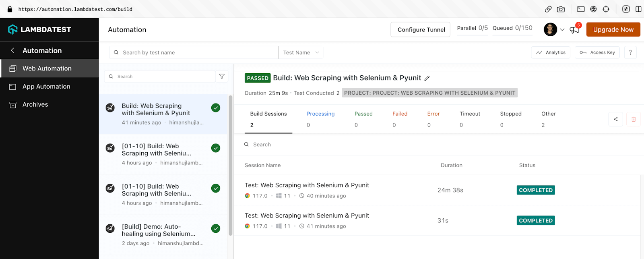644x259 pixels.
Task: Expand the user profile avatar menu
Action: (554, 29)
